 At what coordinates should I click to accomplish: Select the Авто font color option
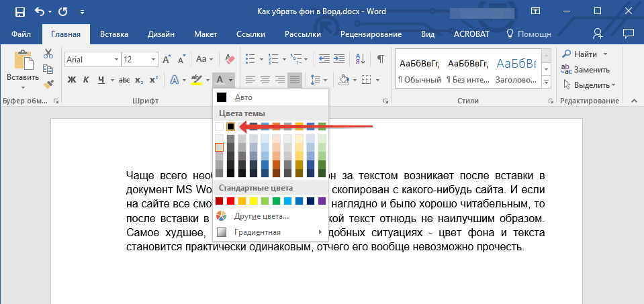pyautogui.click(x=243, y=97)
